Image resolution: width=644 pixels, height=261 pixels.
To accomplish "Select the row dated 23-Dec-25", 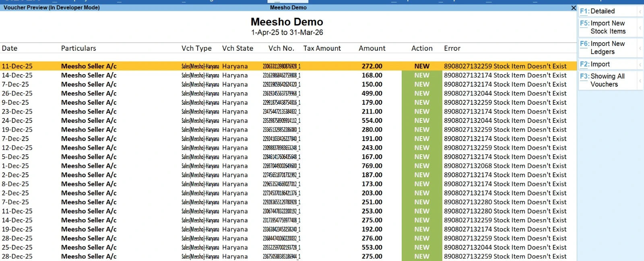I will click(288, 112).
